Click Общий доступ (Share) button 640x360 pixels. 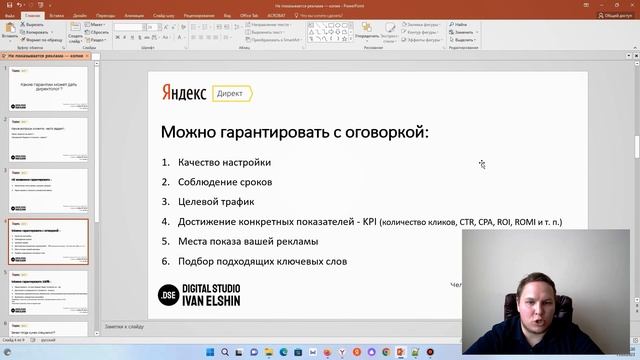tap(615, 16)
